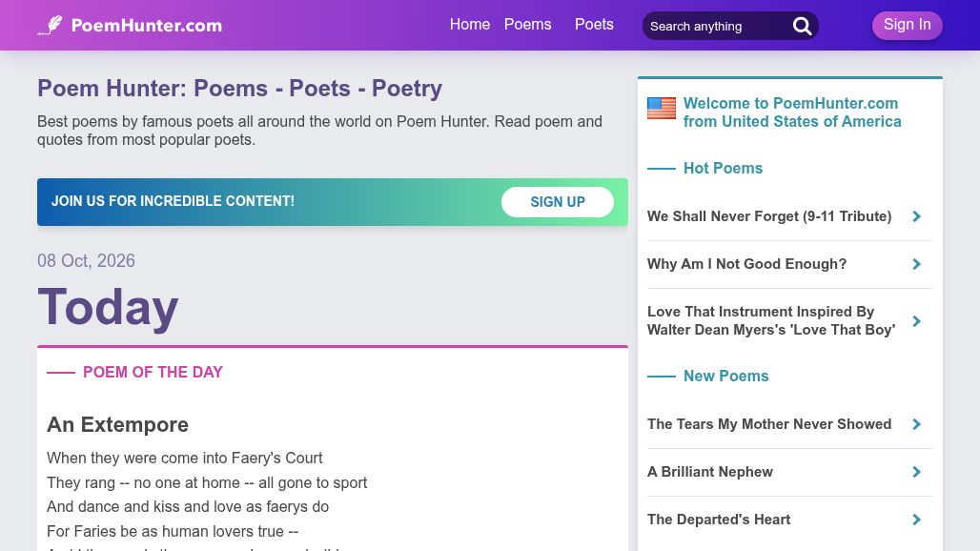Image resolution: width=980 pixels, height=551 pixels.
Task: Open poem We Shall Never Forget (9-11 Tribute)
Action: pyautogui.click(x=769, y=216)
